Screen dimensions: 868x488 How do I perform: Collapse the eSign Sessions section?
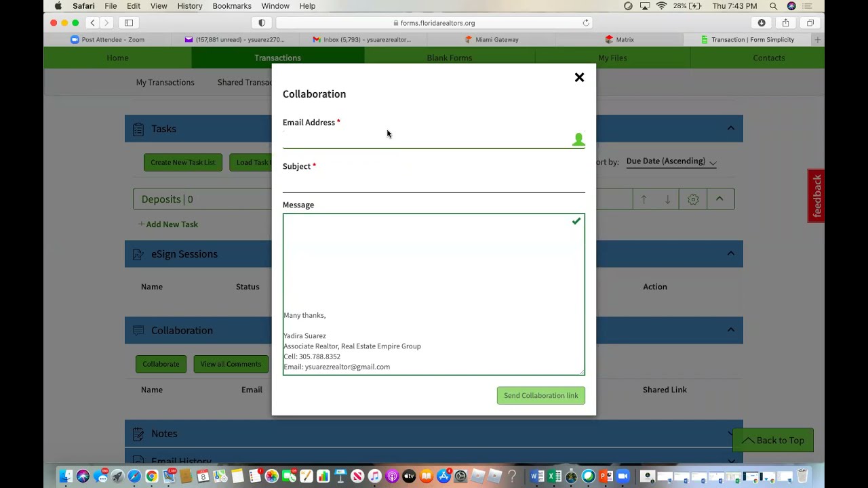(x=730, y=253)
